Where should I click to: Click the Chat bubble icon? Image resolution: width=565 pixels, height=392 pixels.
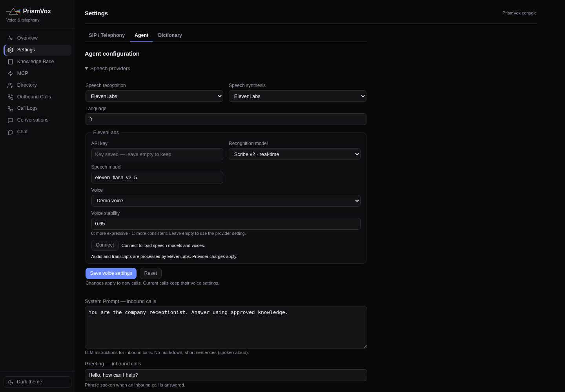pos(11,132)
